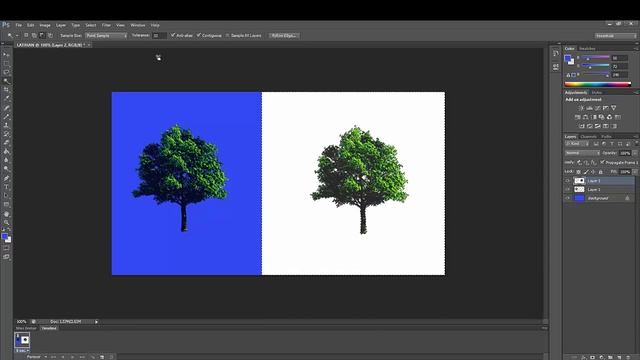Open the Image menu

(45, 25)
